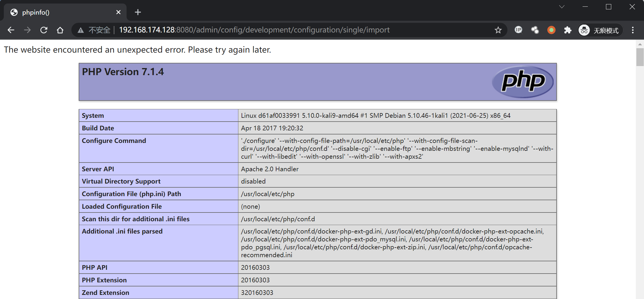Minimize the browser window
This screenshot has width=644, height=299.
(x=585, y=7)
